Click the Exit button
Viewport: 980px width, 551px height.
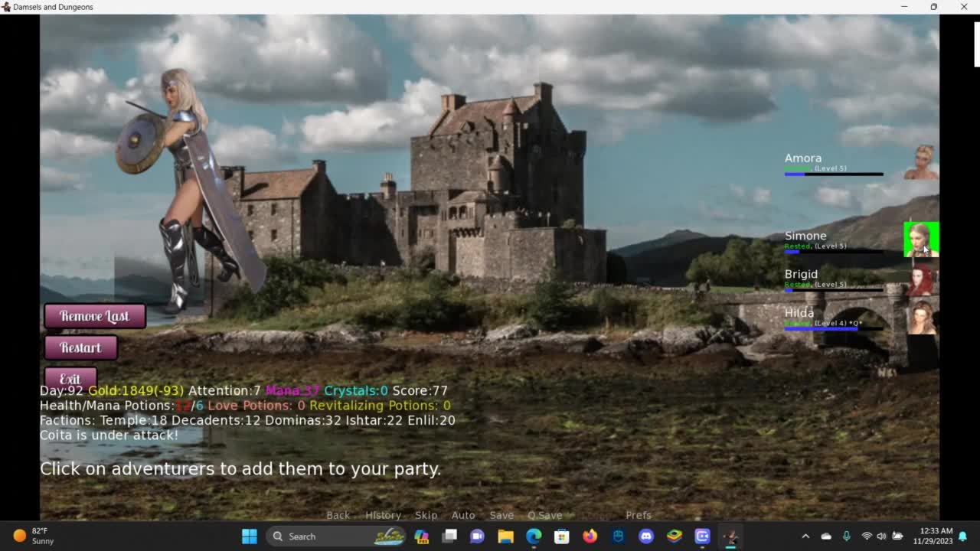(70, 379)
